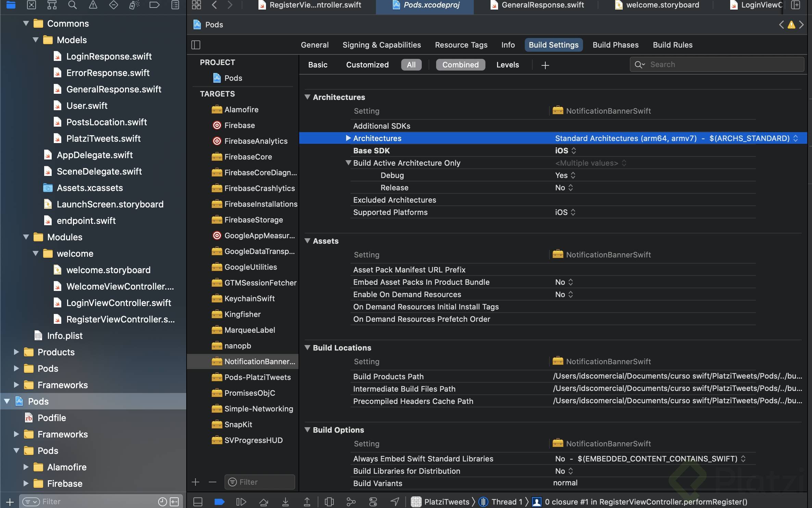Open the Base SDK iOS dropdown

pyautogui.click(x=566, y=151)
